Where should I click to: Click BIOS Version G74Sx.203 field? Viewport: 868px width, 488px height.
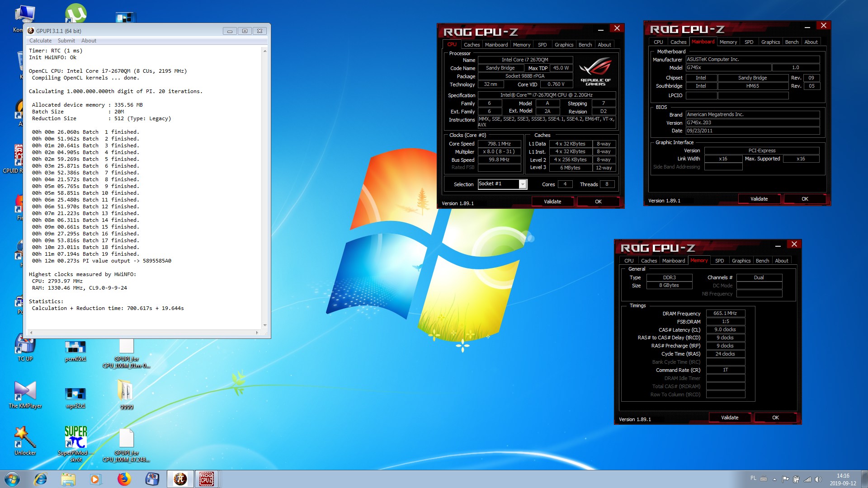point(753,123)
